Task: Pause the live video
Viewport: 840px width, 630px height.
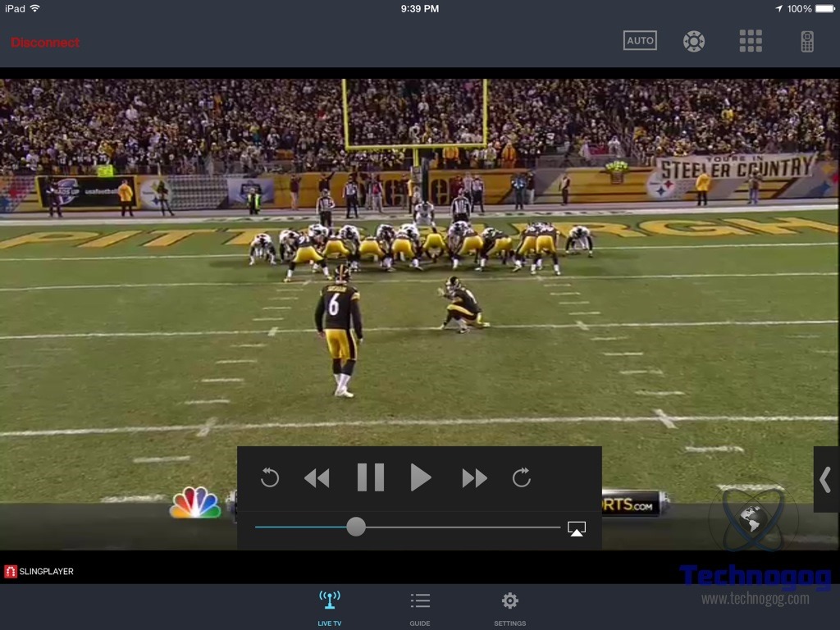Action: pos(371,477)
